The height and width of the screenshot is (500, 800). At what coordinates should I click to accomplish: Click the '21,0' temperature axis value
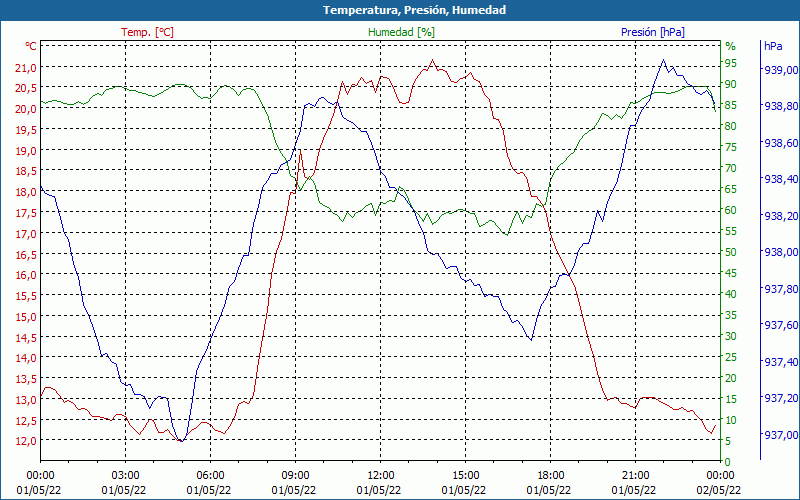(x=26, y=67)
